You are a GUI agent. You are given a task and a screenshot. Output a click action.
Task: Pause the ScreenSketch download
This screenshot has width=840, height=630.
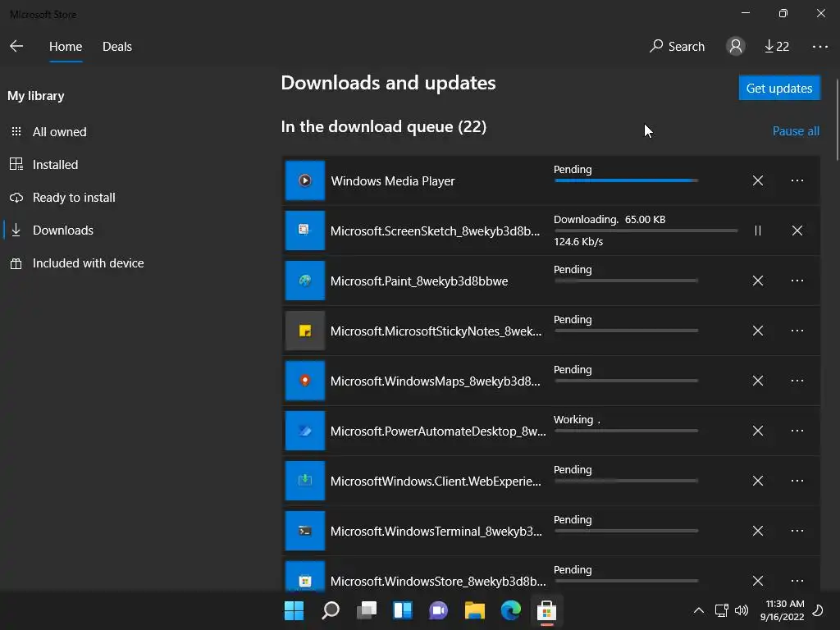pyautogui.click(x=757, y=231)
